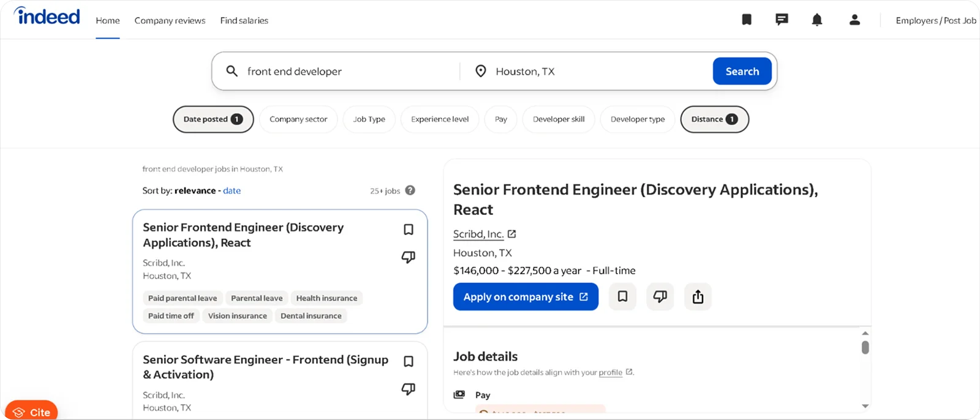Click the Cite button

click(32, 411)
